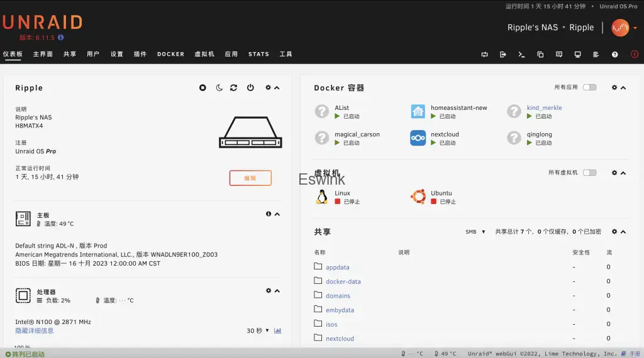Collapse the 共享 shares panel

pyautogui.click(x=623, y=232)
